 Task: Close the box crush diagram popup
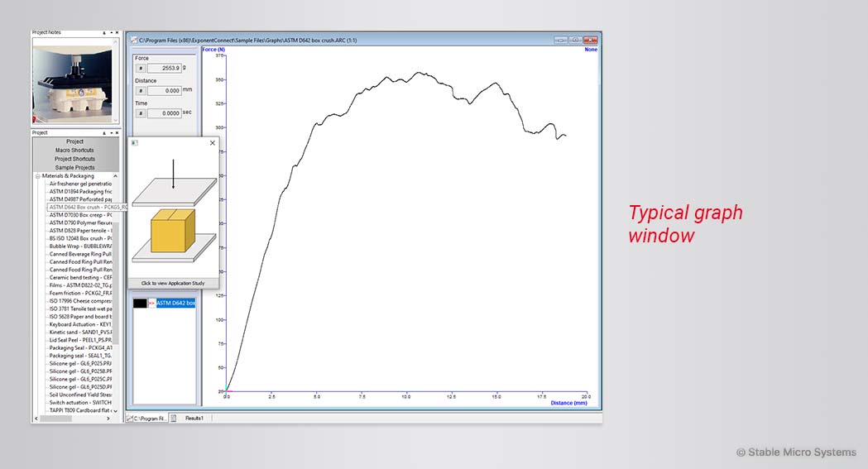pyautogui.click(x=213, y=143)
